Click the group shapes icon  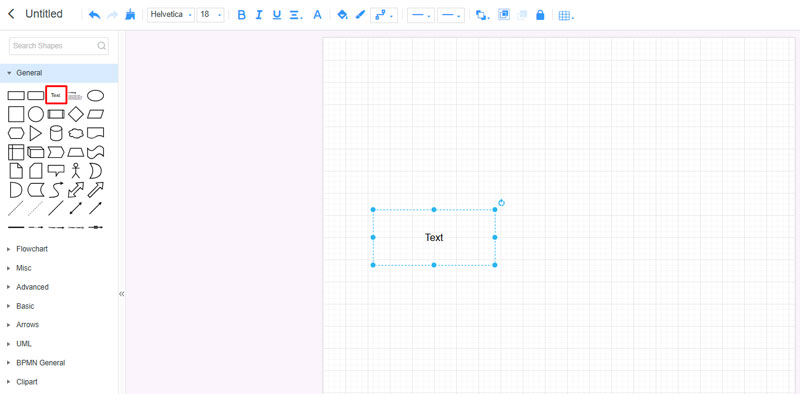click(x=504, y=15)
